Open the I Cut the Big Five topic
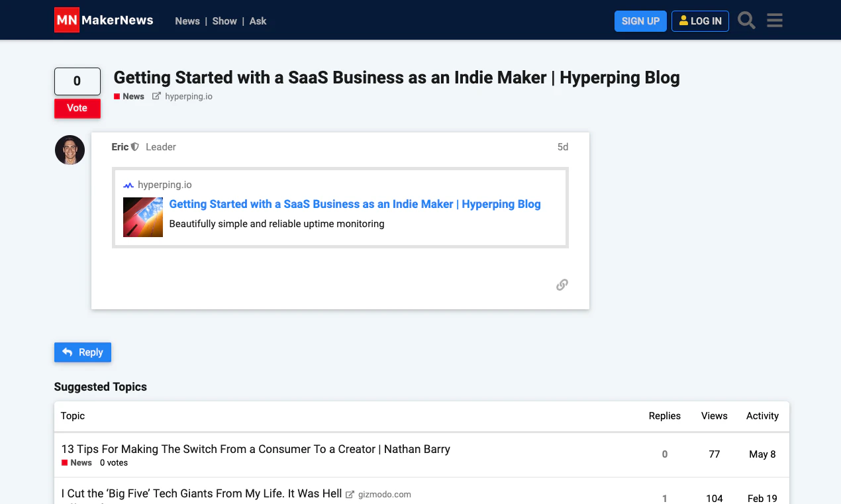Viewport: 841px width, 504px height. 201,493
